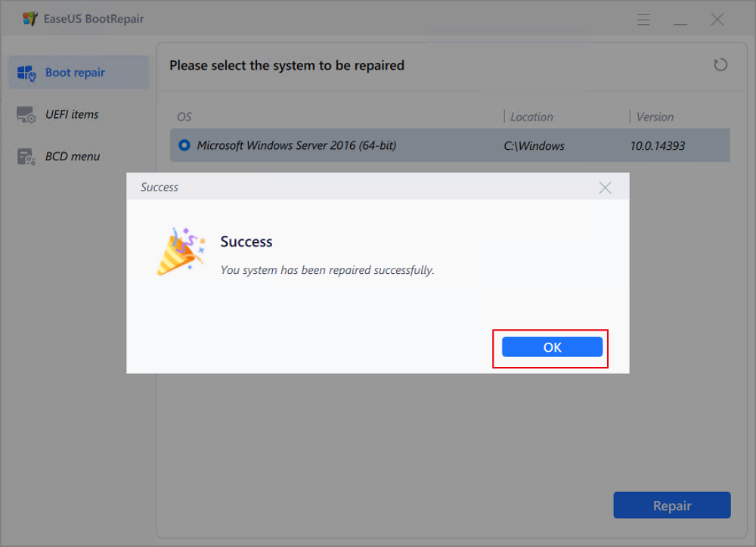Click the Location column header
Screen dimensions: 756x547
(531, 117)
